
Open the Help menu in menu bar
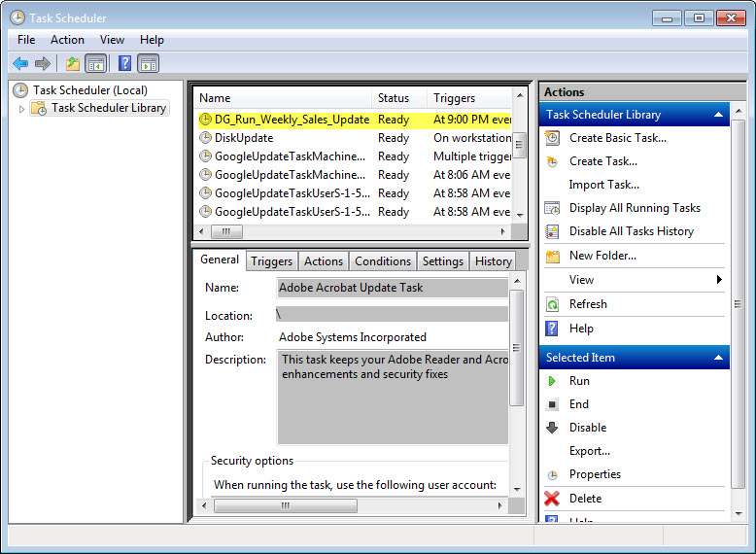(x=152, y=40)
